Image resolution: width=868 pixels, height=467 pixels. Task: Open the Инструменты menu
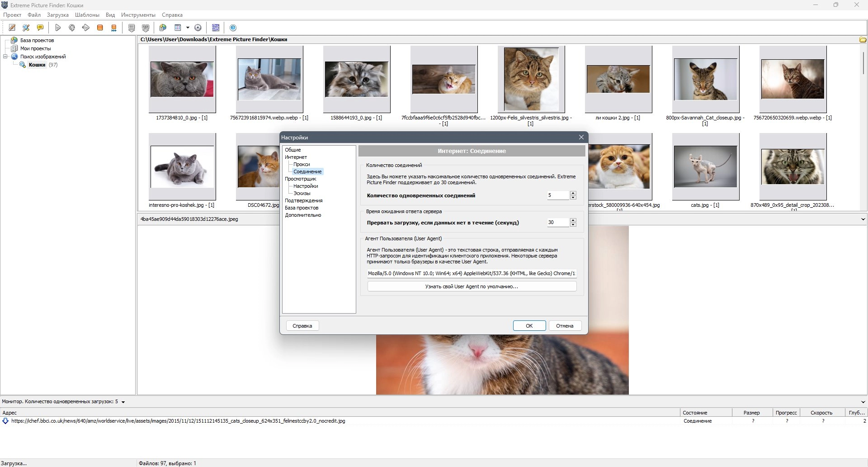pyautogui.click(x=138, y=15)
